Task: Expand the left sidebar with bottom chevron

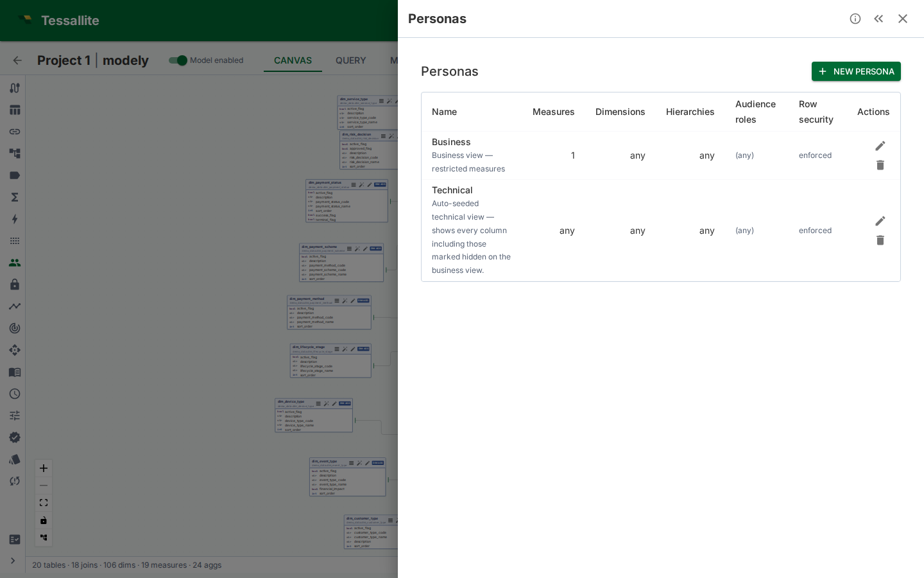Action: tap(13, 561)
